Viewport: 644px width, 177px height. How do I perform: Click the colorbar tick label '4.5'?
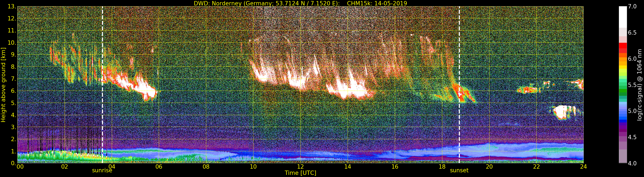tap(632, 137)
